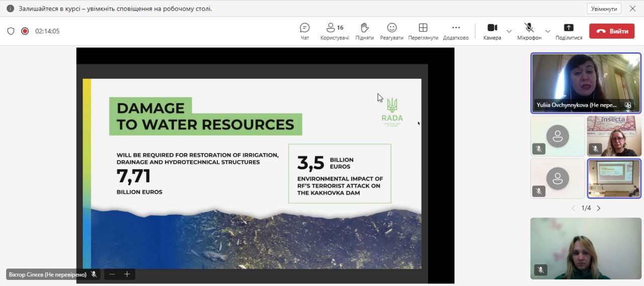Zoom in on shared content with plus
The width and height of the screenshot is (644, 286).
(x=127, y=274)
